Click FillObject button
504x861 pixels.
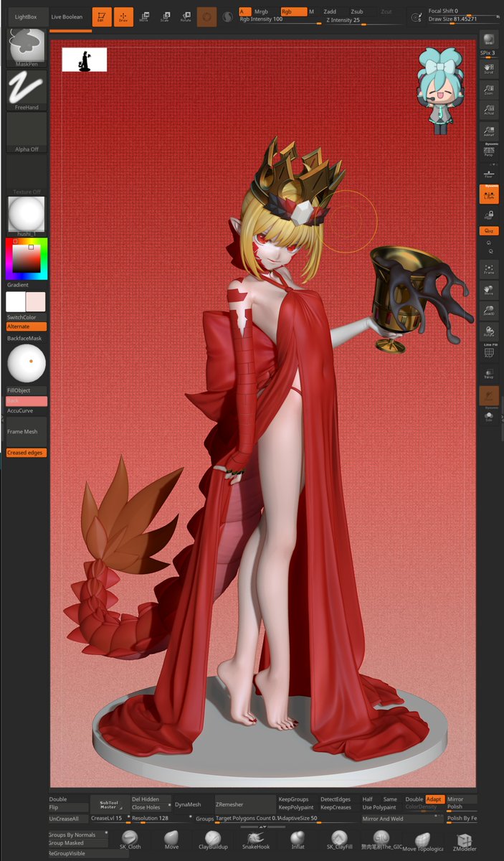click(x=27, y=390)
